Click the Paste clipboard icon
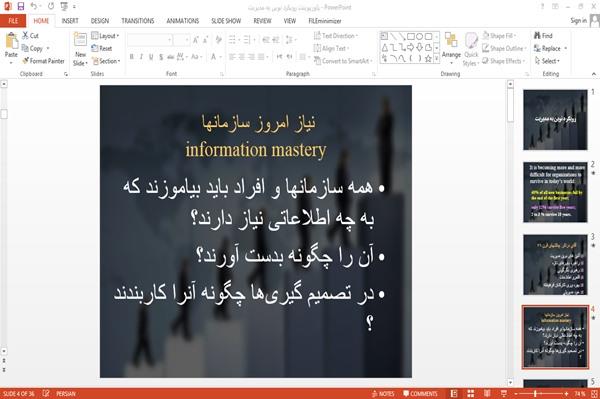Screen dimensions: 600x399 pyautogui.click(x=11, y=41)
